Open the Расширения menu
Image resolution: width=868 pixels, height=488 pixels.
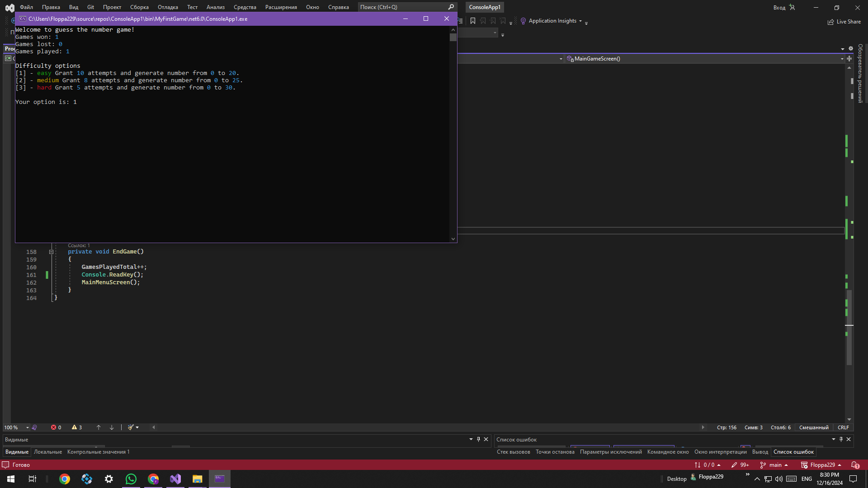pos(281,7)
